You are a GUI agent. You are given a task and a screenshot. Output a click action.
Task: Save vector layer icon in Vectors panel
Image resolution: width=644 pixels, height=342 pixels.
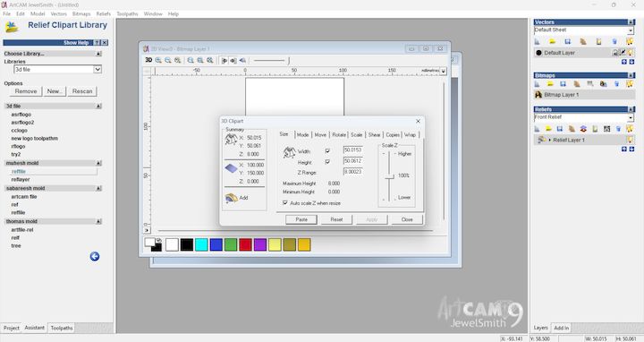568,41
